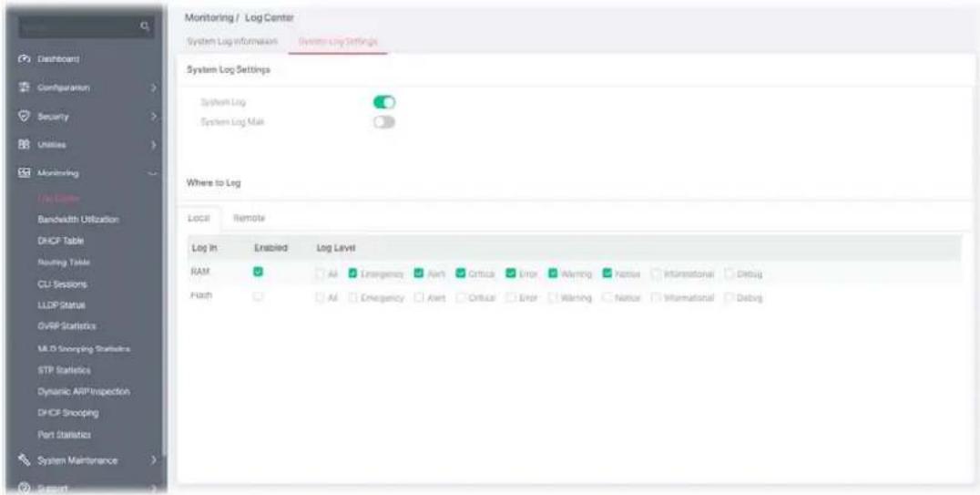Click the sidebar search input field

coord(87,27)
